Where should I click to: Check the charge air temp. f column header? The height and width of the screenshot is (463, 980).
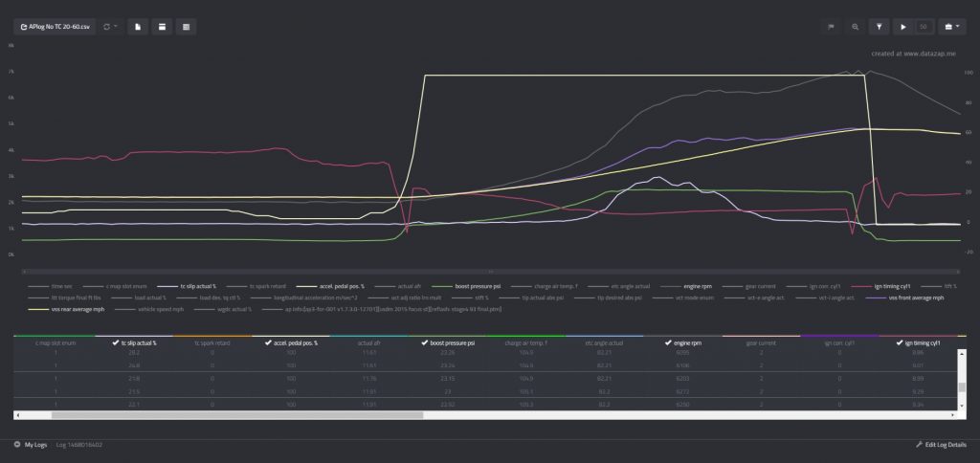click(527, 342)
